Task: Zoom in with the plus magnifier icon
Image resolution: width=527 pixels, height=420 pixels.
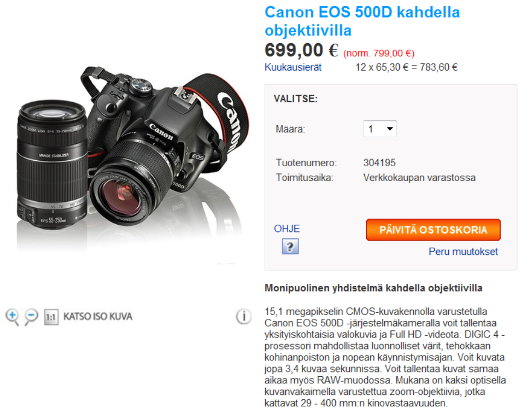Action: click(13, 317)
